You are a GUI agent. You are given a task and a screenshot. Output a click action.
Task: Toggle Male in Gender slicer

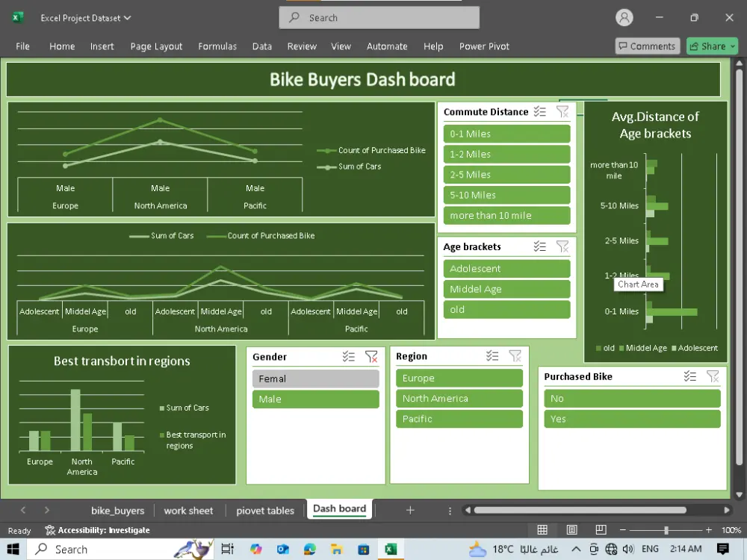316,399
